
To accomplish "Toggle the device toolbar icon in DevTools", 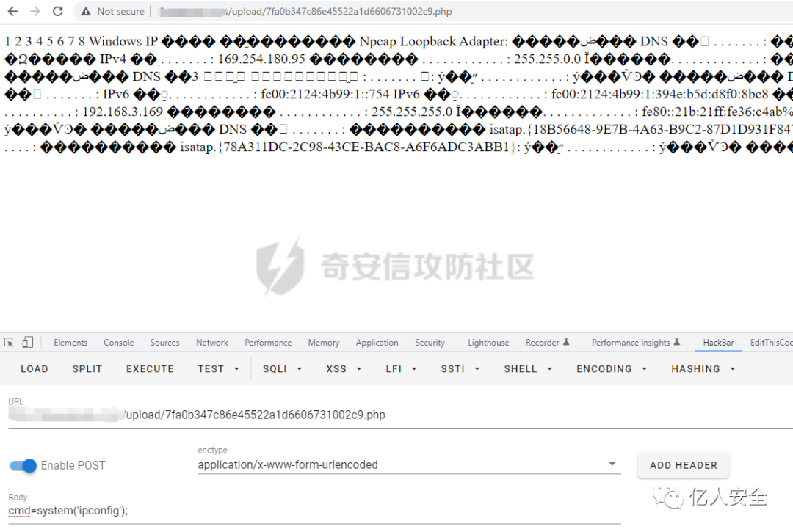I will coord(27,342).
